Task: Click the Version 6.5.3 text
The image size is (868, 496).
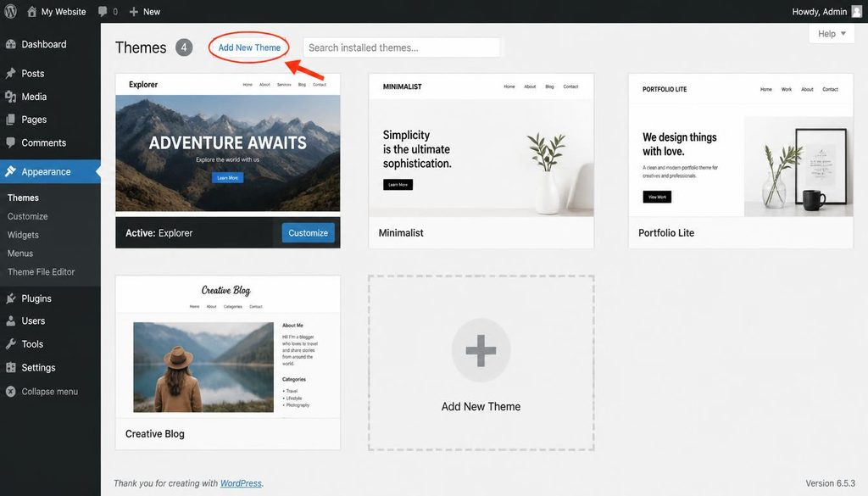Action: (830, 483)
